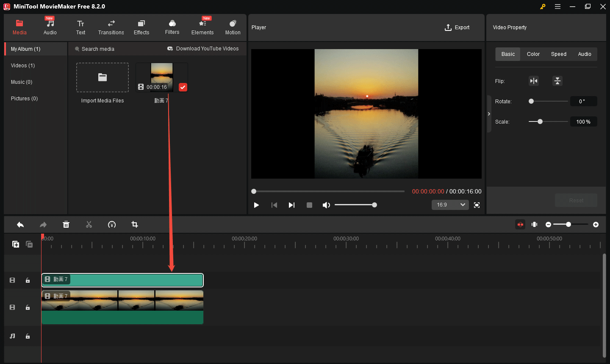The width and height of the screenshot is (610, 364).
Task: Adjust the Rotate slider
Action: 548,101
